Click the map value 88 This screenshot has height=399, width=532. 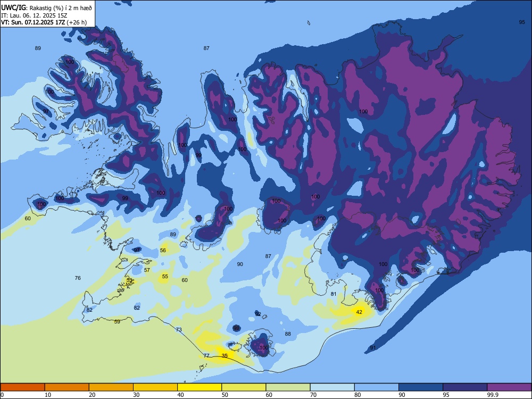click(x=288, y=334)
